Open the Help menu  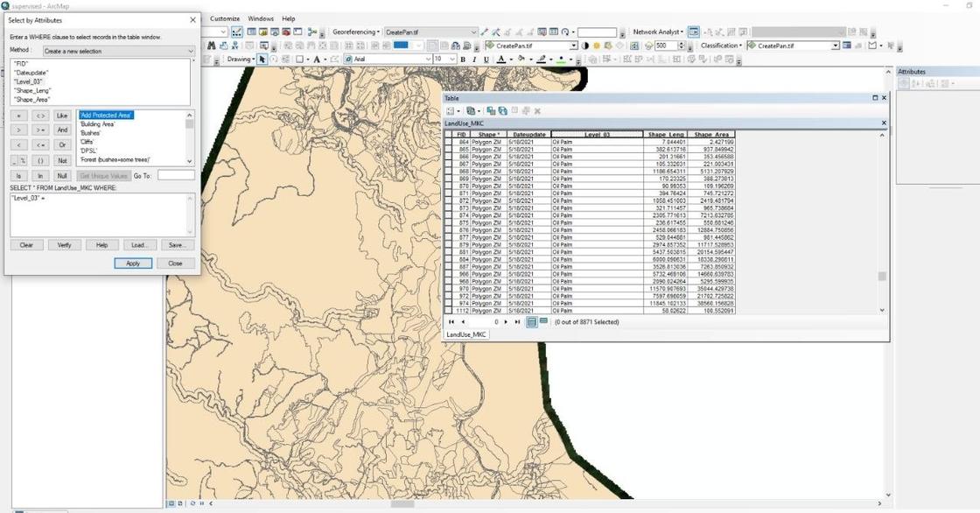pos(288,18)
